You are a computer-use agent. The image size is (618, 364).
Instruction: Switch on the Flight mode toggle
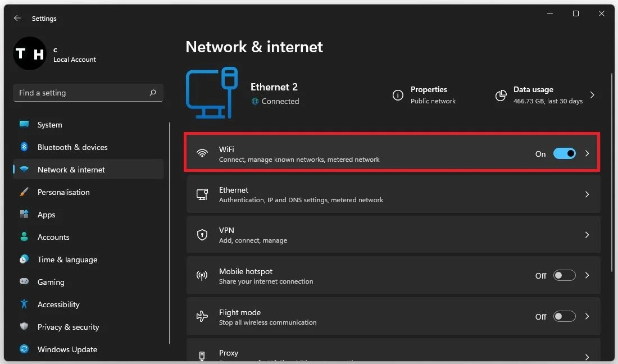(565, 316)
